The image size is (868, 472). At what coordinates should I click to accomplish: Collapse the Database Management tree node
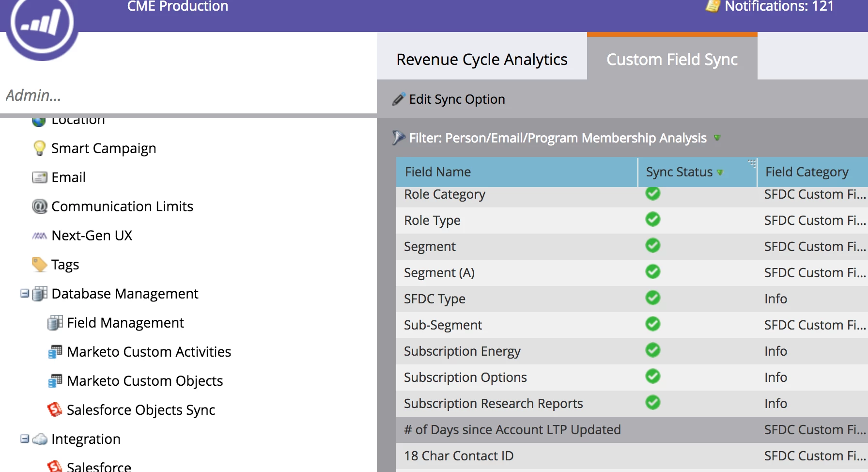tap(24, 294)
